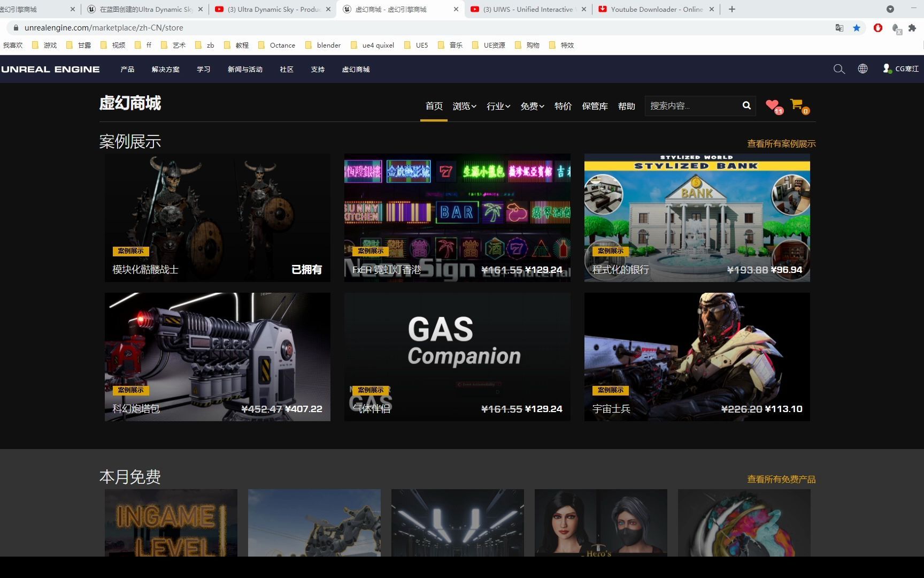
Task: Click 查看所有免费产品 link
Action: [781, 479]
